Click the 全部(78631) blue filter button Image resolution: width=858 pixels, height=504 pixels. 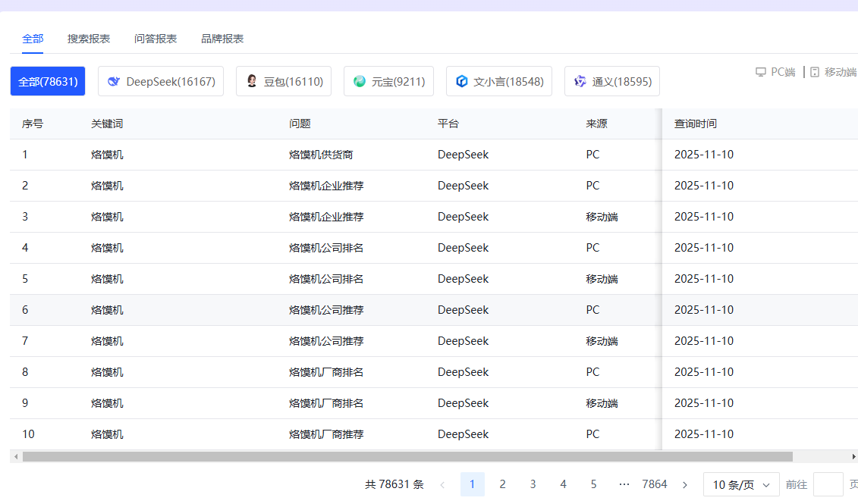pyautogui.click(x=47, y=80)
